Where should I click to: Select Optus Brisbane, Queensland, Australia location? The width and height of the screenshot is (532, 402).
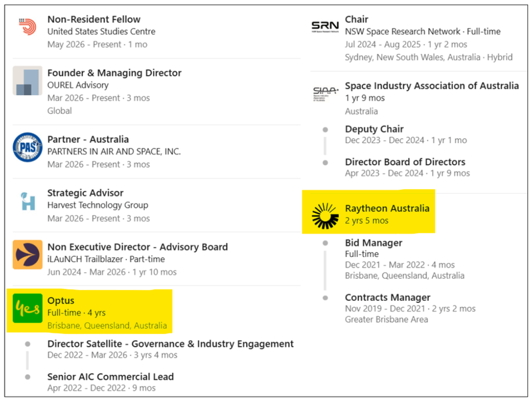107,325
